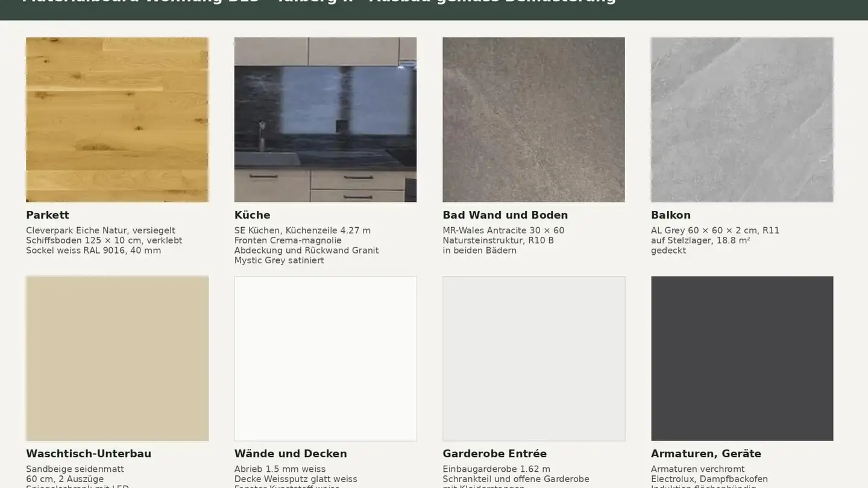Click 'auf Stelzlager, 18.8 m²' text
Screen dimensions: 868x488
700,240
